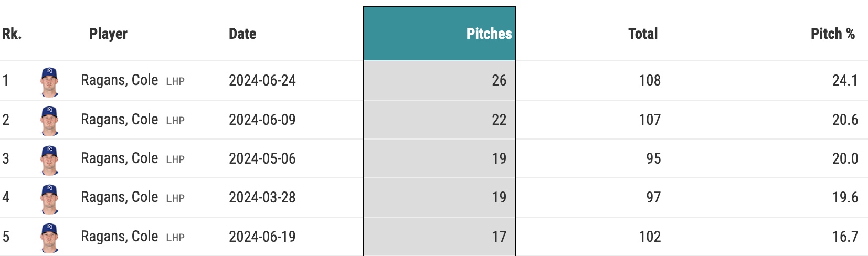Viewport: 868px width, 256px height.
Task: Sort by the Total column header
Action: 642,34
